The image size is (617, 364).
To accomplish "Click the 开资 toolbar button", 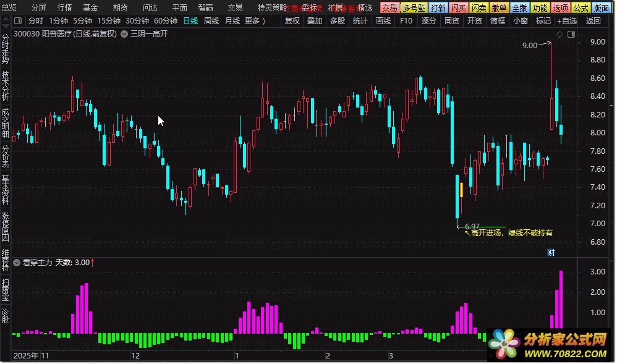I will (x=475, y=20).
